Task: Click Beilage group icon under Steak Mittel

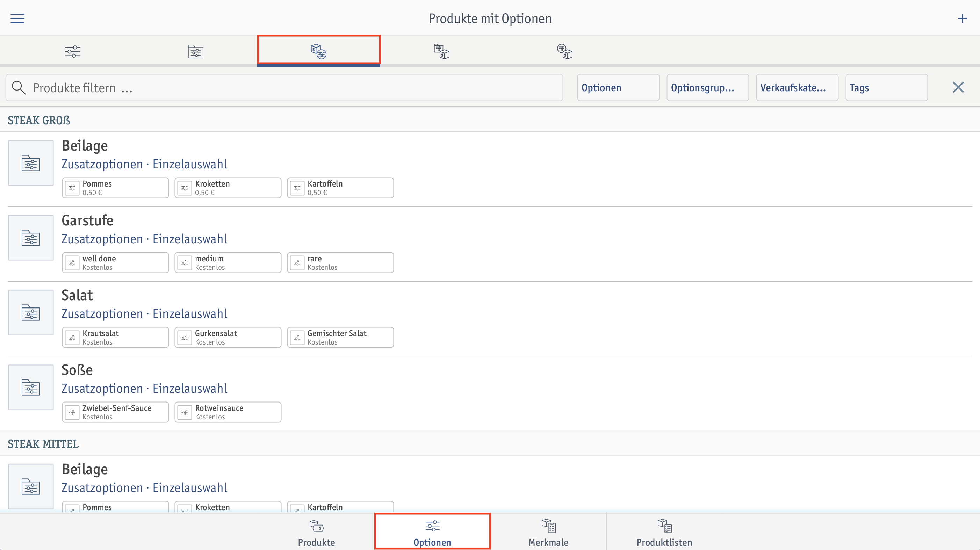Action: (31, 486)
